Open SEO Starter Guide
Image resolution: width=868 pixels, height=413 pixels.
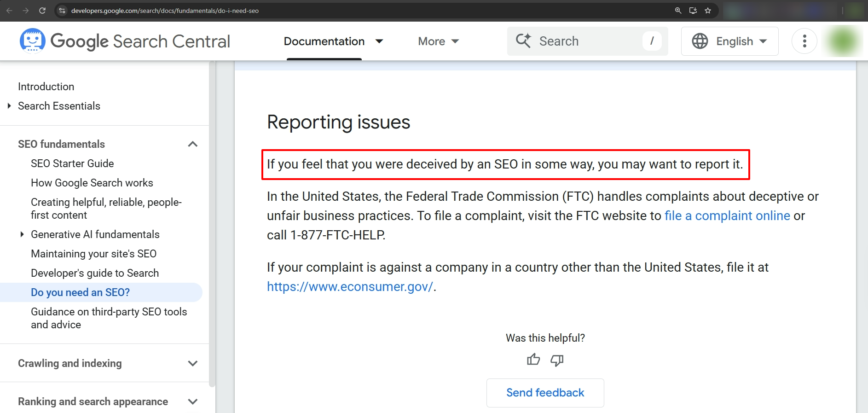[x=72, y=163]
